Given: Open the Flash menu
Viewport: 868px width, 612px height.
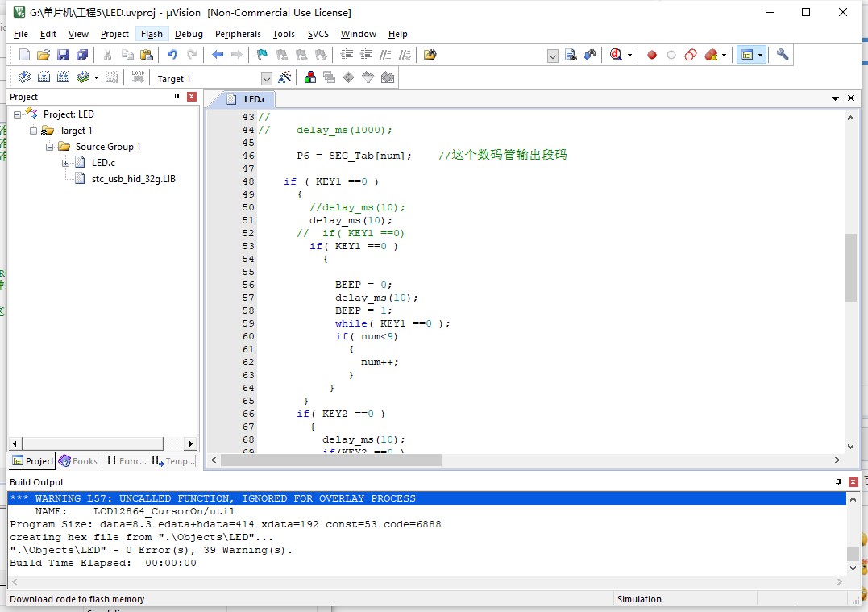Looking at the screenshot, I should 152,34.
